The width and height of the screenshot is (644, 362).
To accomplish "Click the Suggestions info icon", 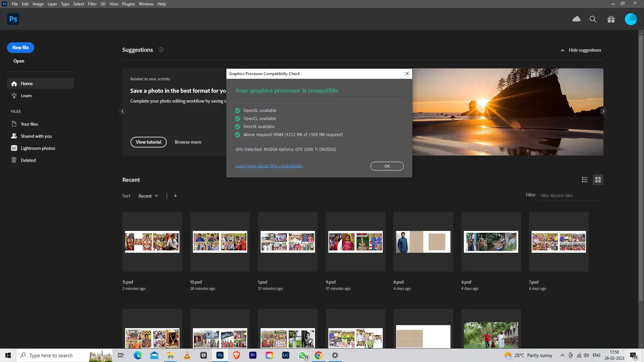I will point(161,50).
